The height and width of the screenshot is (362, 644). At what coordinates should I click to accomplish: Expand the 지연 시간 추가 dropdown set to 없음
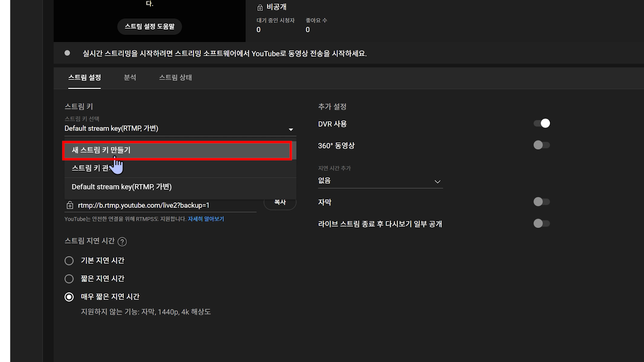[x=437, y=181]
